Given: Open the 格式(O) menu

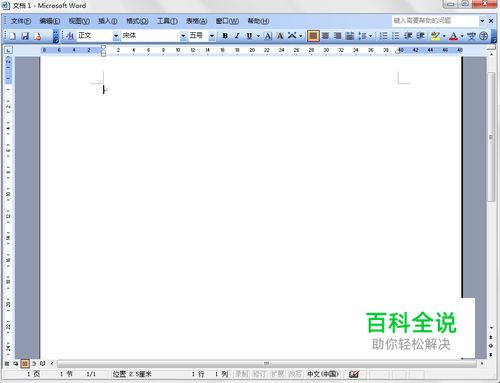Looking at the screenshot, I should [x=137, y=21].
